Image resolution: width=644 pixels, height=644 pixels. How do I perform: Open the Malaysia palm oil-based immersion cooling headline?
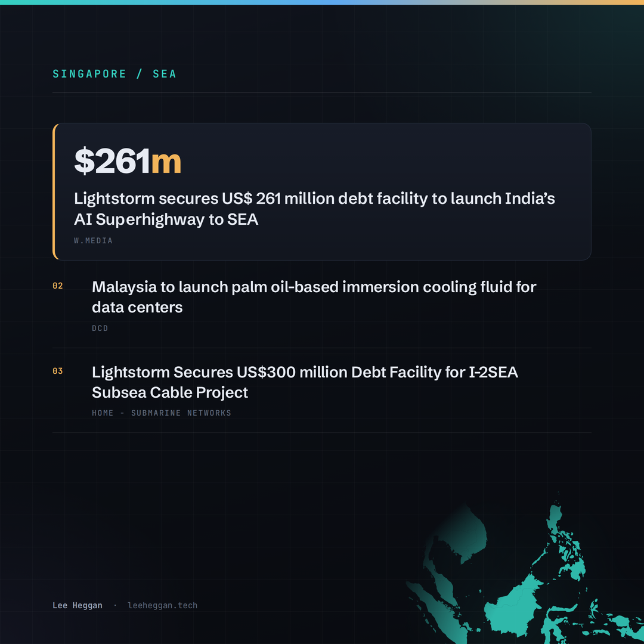314,297
